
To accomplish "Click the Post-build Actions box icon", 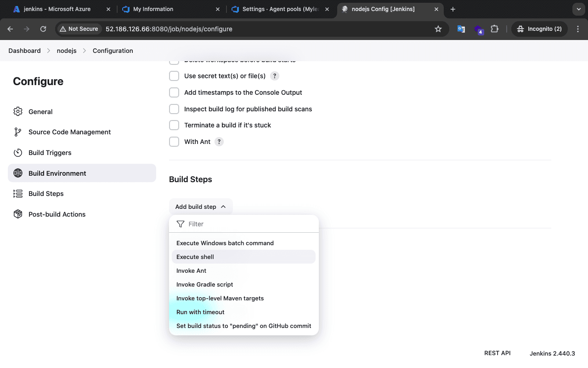I will [x=18, y=214].
